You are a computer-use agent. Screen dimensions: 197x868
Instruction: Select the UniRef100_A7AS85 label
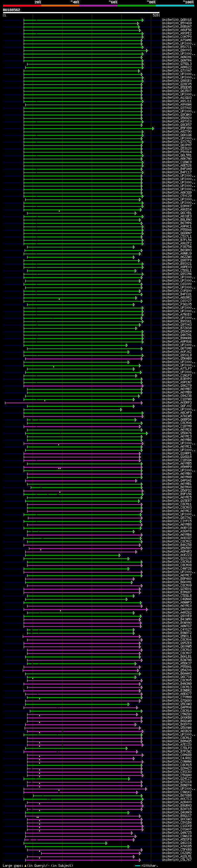[177, 846]
